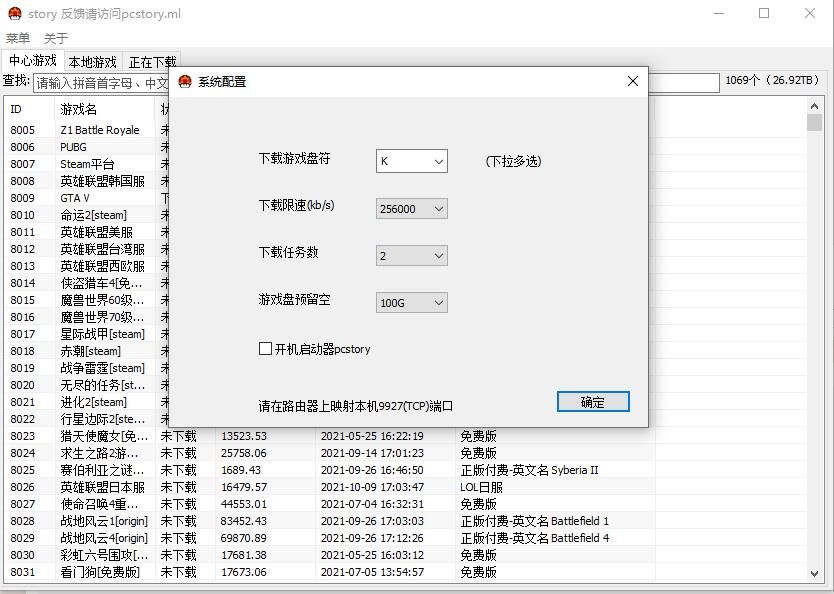The width and height of the screenshot is (834, 594).
Task: Close the 系统配置 dialog
Action: point(632,82)
